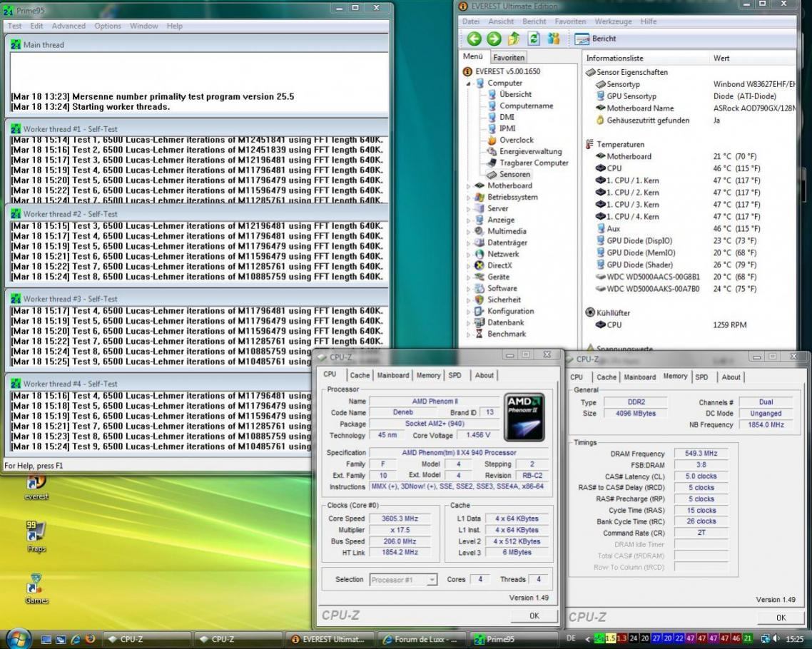Screen dimensions: 812x649
Task: Click the Sicherheit shield icon in EVEREST tree
Action: coord(479,300)
